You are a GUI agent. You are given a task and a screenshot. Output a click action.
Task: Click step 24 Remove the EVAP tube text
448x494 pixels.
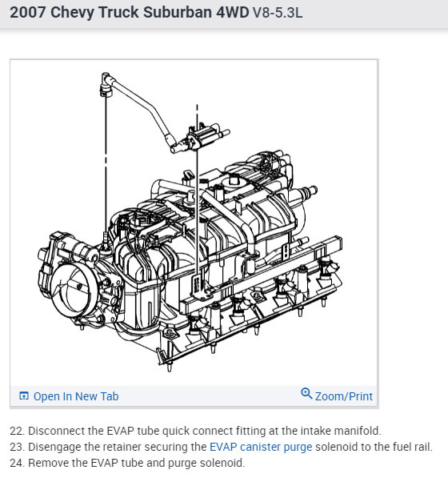[x=127, y=463]
